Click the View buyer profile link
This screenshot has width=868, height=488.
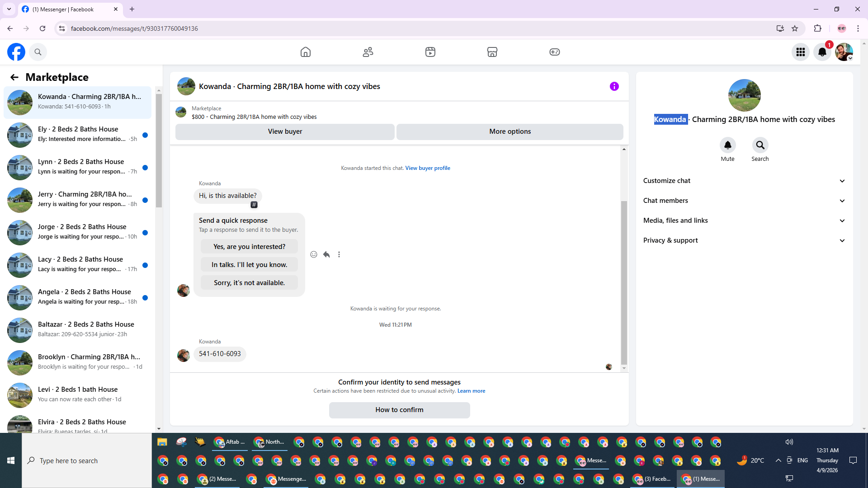(427, 168)
